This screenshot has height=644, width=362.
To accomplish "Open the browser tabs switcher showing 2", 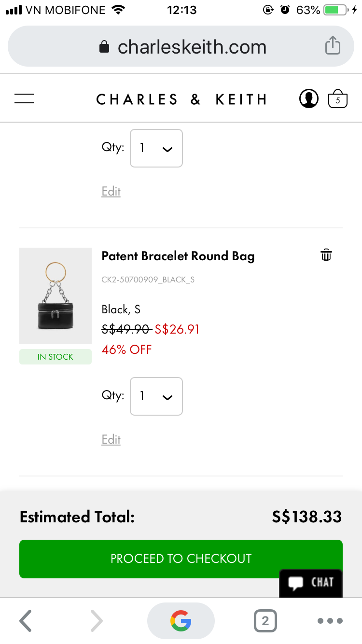I will pos(265,621).
